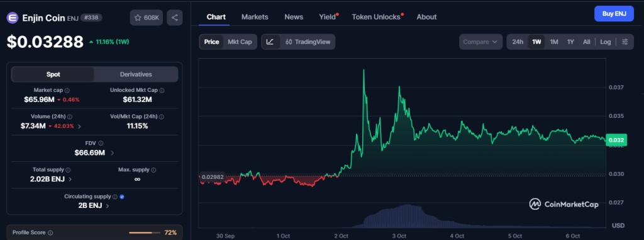Toggle chart to Price view

tap(211, 42)
